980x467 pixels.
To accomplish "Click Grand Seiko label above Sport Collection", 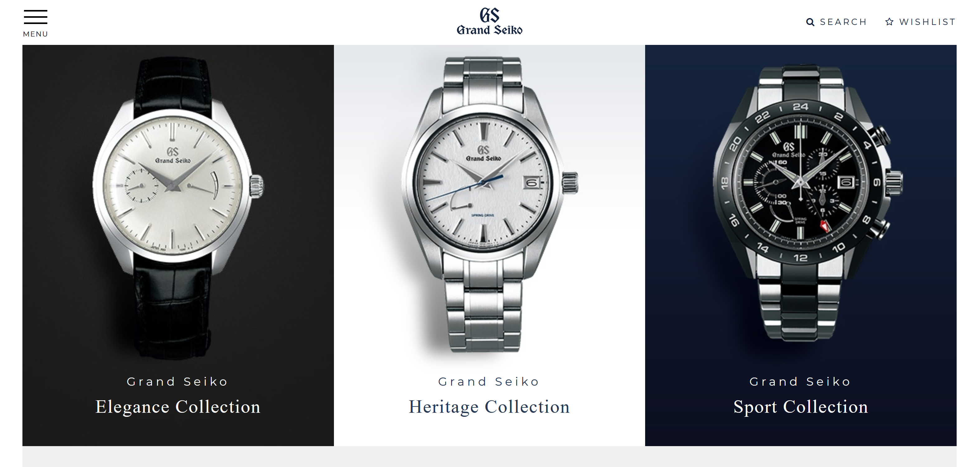I will coord(800,381).
